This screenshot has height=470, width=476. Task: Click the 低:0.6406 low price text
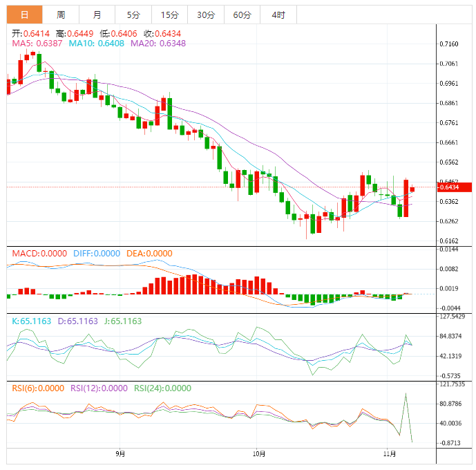[118, 33]
